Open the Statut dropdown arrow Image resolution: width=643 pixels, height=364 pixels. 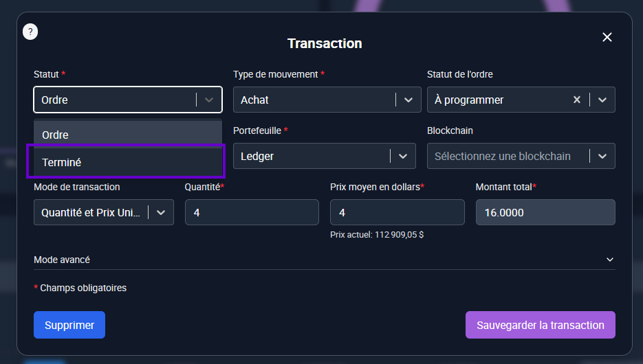209,100
